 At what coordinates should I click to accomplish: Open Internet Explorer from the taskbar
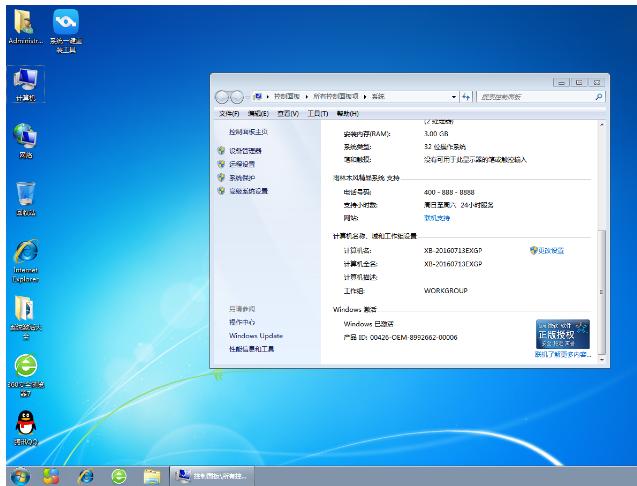pyautogui.click(x=86, y=476)
